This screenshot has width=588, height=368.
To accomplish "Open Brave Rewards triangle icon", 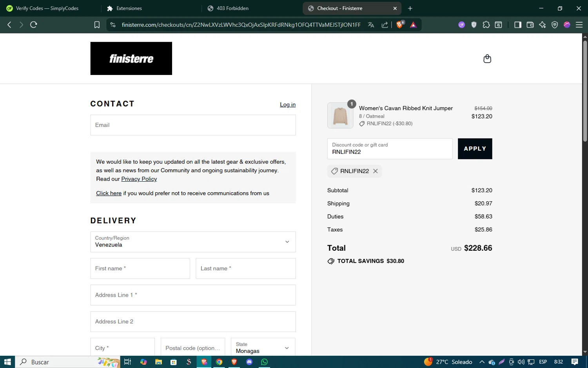I will click(x=413, y=25).
